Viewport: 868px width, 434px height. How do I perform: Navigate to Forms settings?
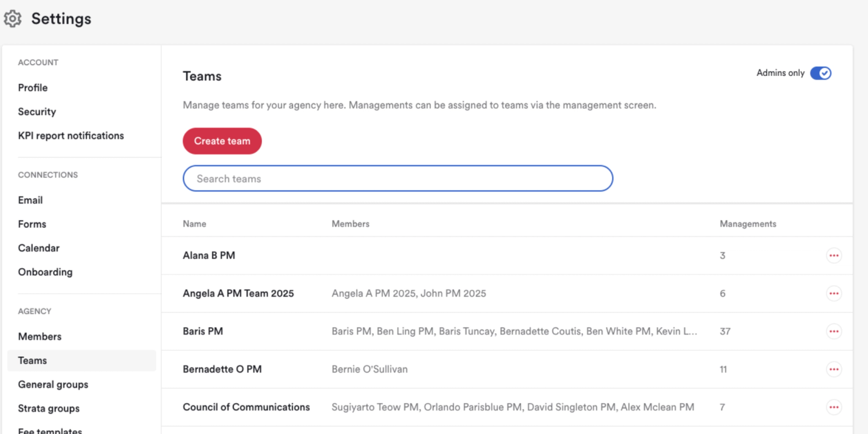click(x=32, y=224)
